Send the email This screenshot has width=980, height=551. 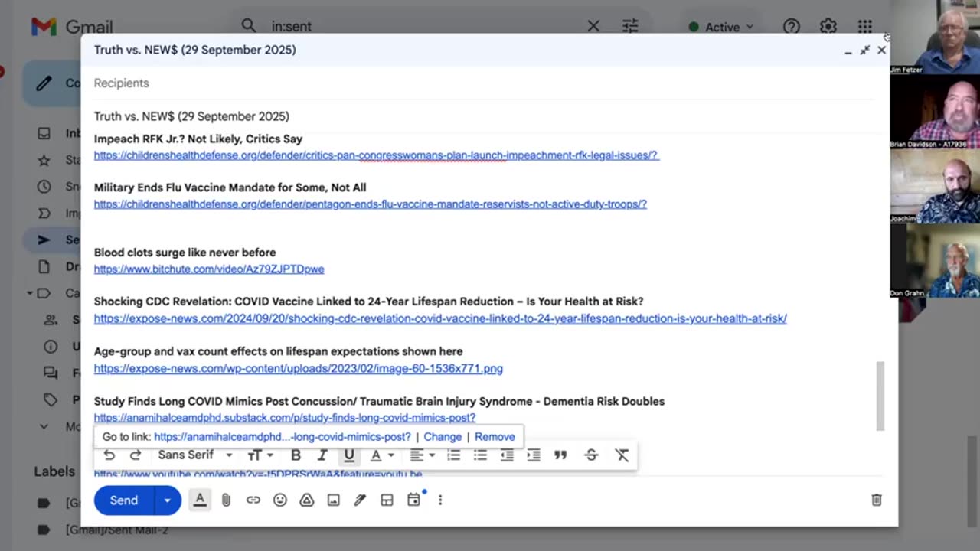click(x=124, y=500)
